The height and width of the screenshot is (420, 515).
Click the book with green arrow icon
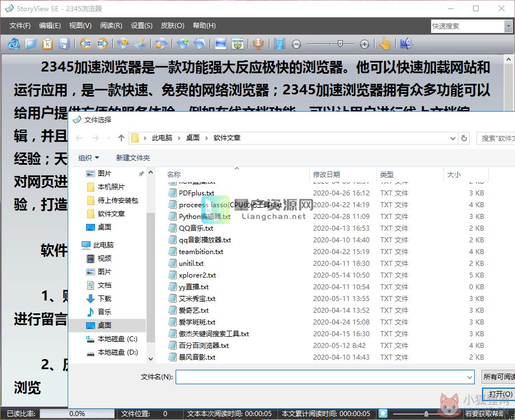click(183, 44)
